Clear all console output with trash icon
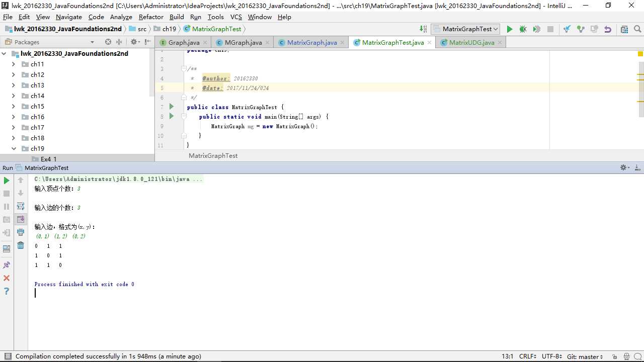 [x=21, y=245]
